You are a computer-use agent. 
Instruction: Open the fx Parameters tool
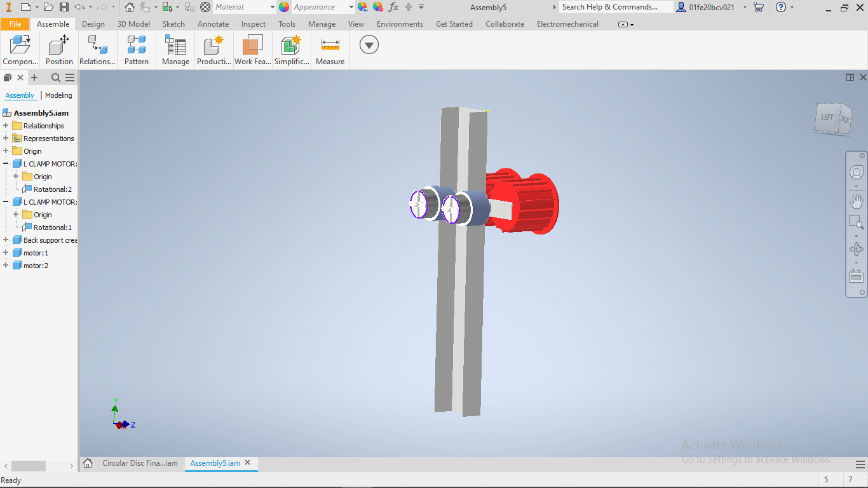[393, 7]
